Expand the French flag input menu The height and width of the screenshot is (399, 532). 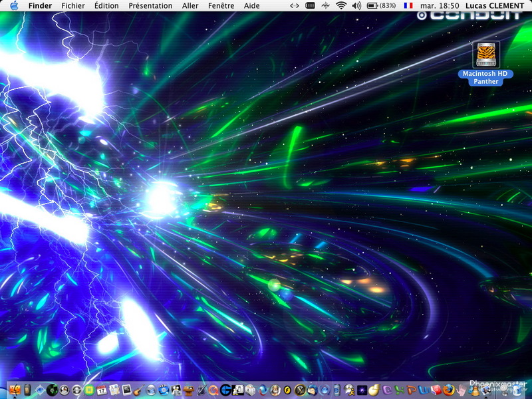coord(408,5)
